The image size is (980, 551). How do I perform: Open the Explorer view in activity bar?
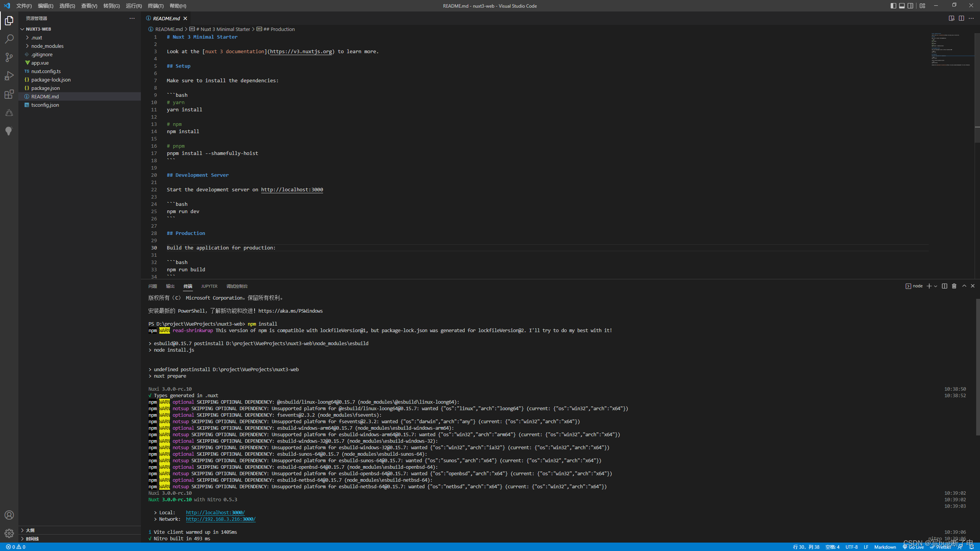(9, 21)
